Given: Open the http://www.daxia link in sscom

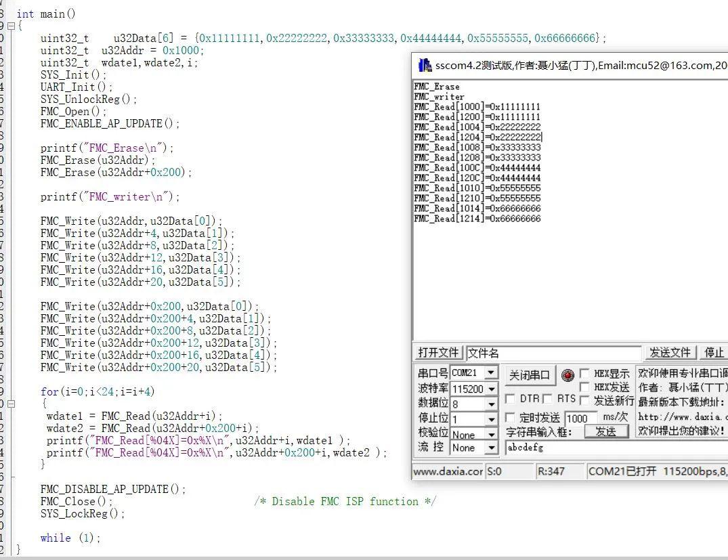Looking at the screenshot, I should pyautogui.click(x=681, y=417).
